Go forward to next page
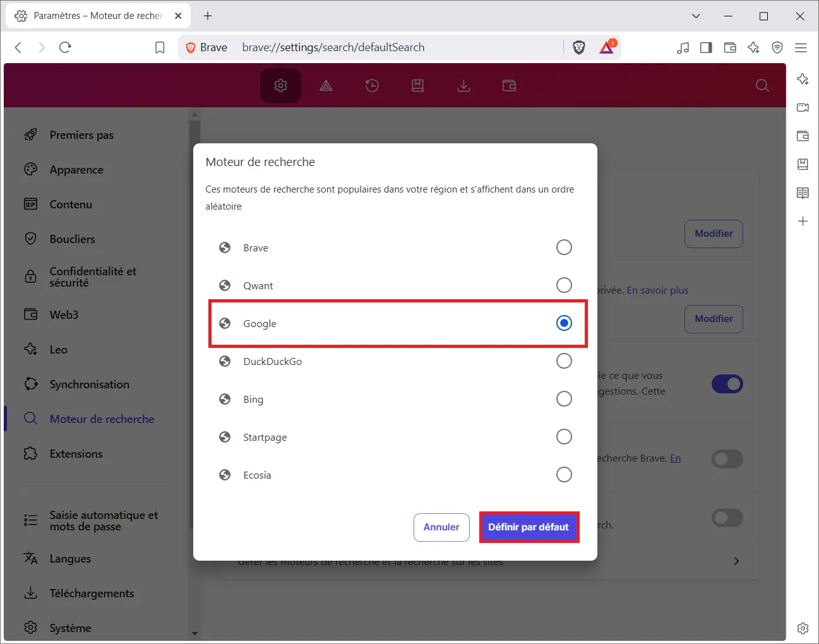This screenshot has width=819, height=644. point(42,47)
